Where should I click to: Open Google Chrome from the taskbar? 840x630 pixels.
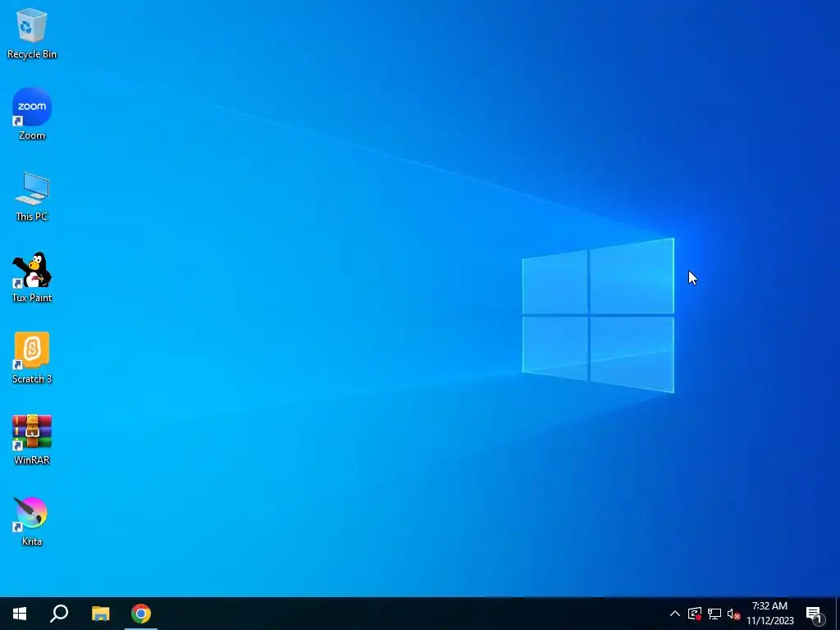point(141,614)
